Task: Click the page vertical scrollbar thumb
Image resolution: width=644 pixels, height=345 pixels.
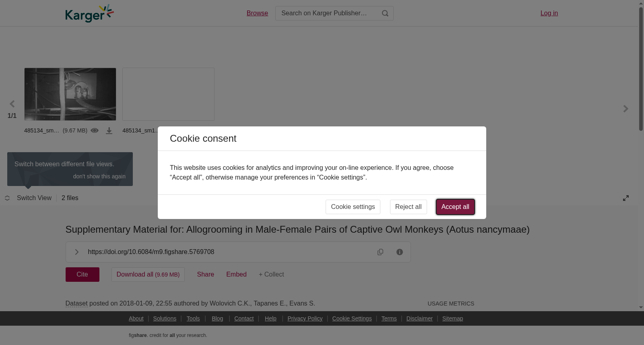Action: (641, 68)
